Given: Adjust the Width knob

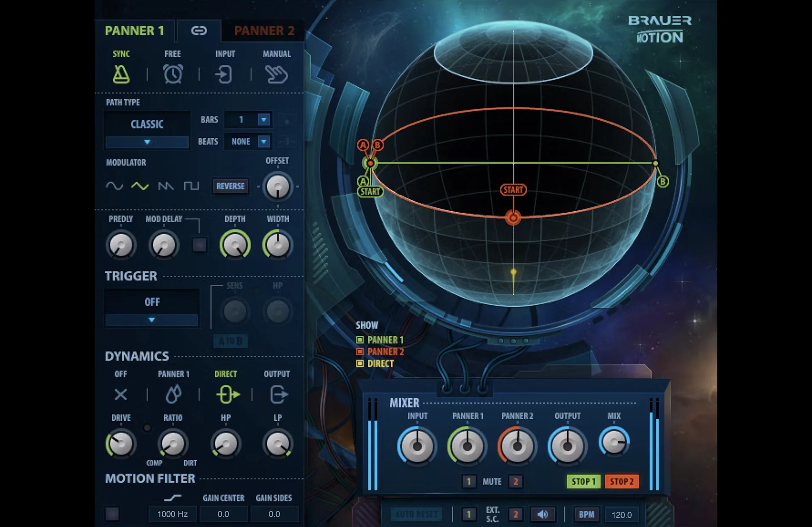Looking at the screenshot, I should (x=278, y=244).
